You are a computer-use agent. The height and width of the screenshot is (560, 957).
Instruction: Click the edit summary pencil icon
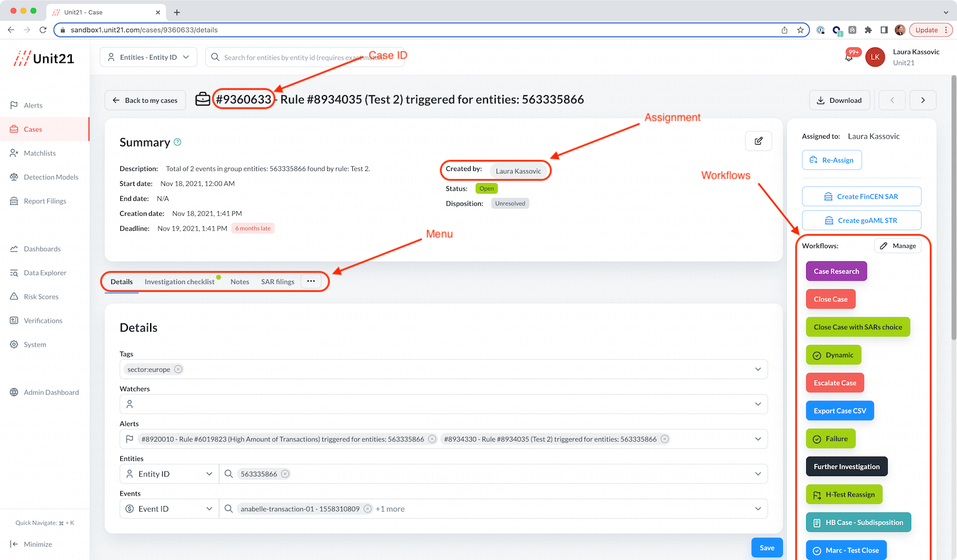pos(758,141)
